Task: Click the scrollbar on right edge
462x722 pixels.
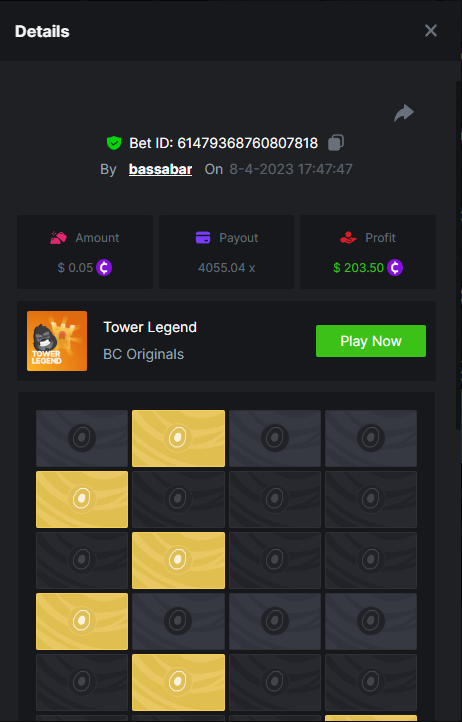Action: [458, 256]
